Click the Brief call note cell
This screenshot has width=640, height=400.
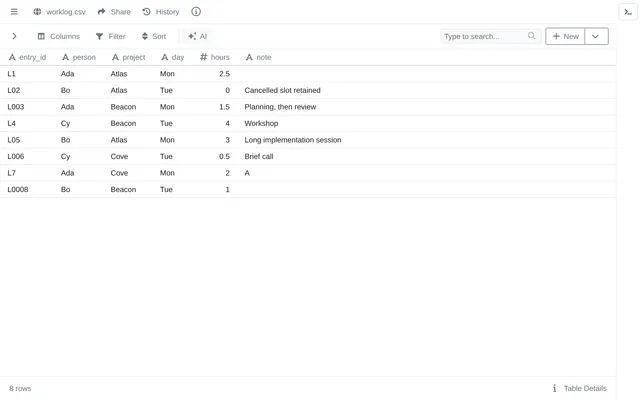pos(259,157)
